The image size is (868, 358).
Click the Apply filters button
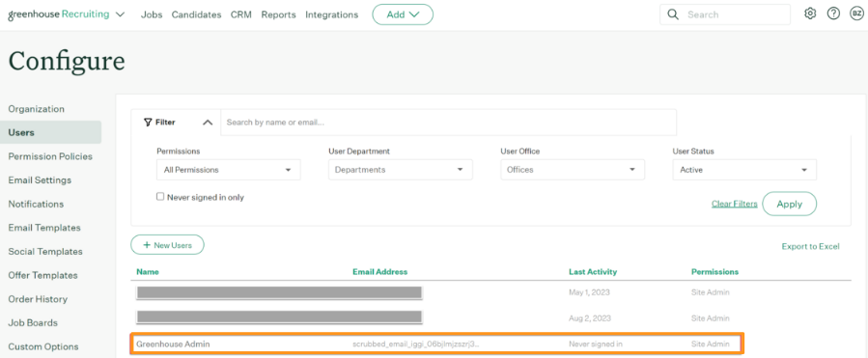click(790, 204)
